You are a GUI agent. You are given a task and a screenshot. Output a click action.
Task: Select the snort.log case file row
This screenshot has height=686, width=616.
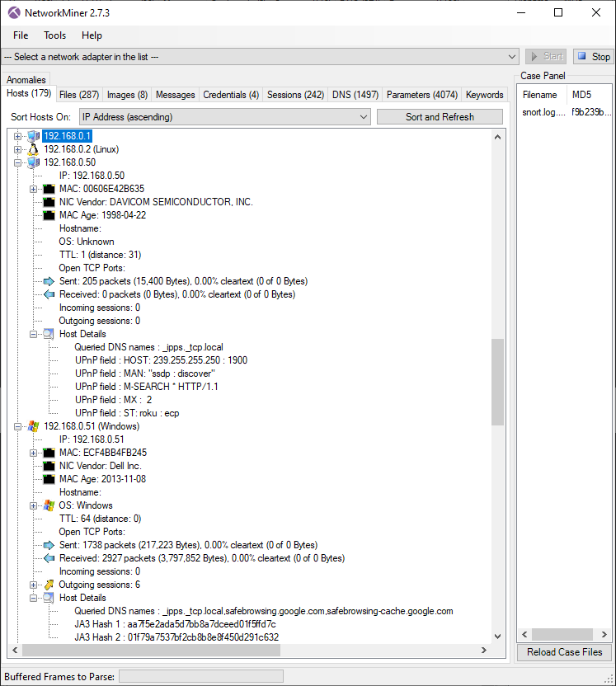pos(565,112)
